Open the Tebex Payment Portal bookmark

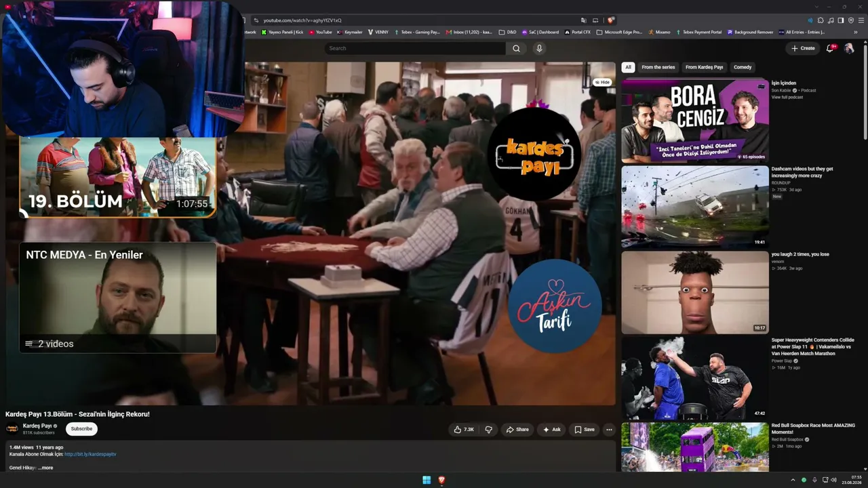pyautogui.click(x=698, y=32)
